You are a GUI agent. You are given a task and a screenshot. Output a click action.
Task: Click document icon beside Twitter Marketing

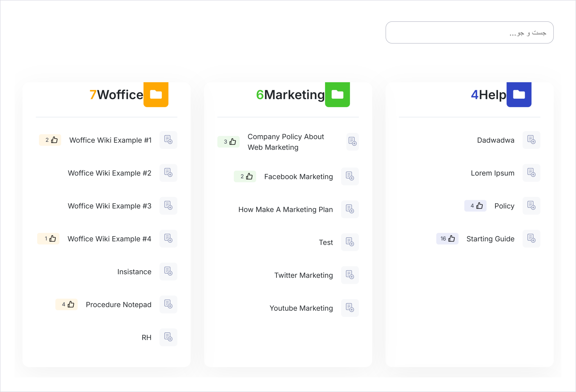pos(350,275)
